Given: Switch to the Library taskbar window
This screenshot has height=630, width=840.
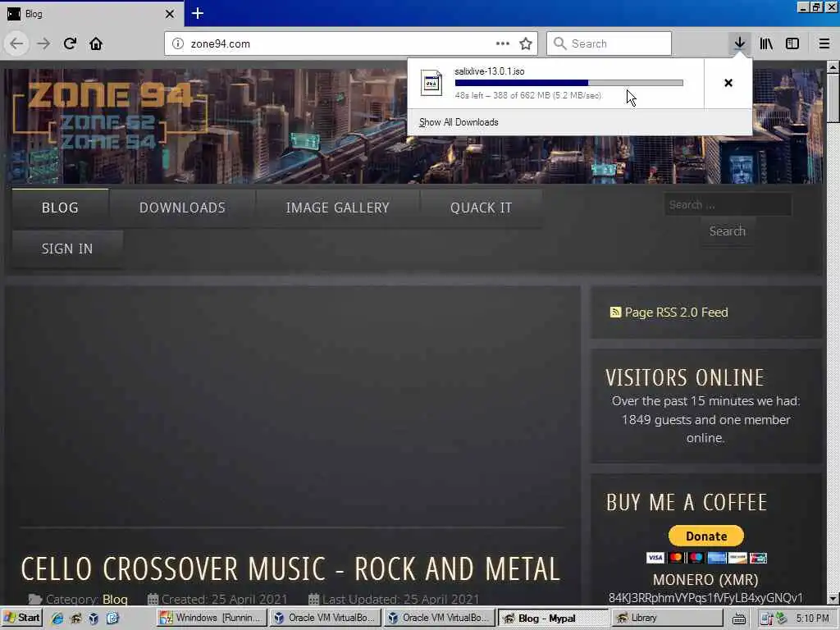Looking at the screenshot, I should 666,619.
